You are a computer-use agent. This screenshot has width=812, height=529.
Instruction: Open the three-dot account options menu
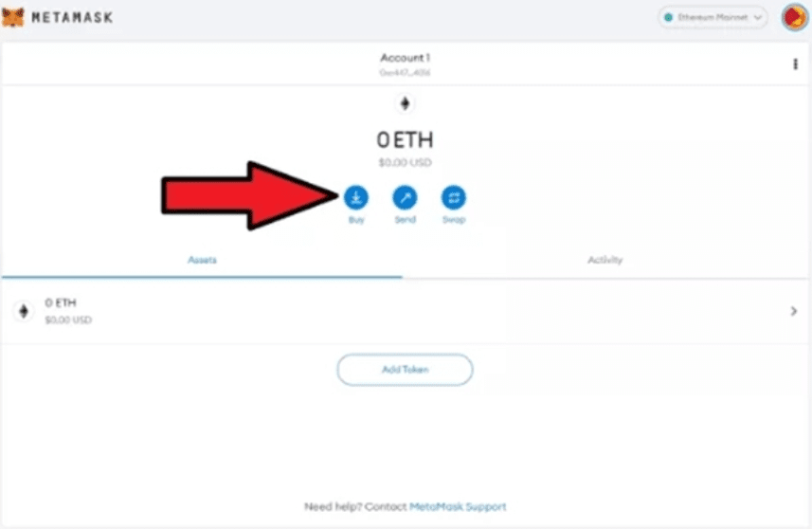[x=795, y=64]
